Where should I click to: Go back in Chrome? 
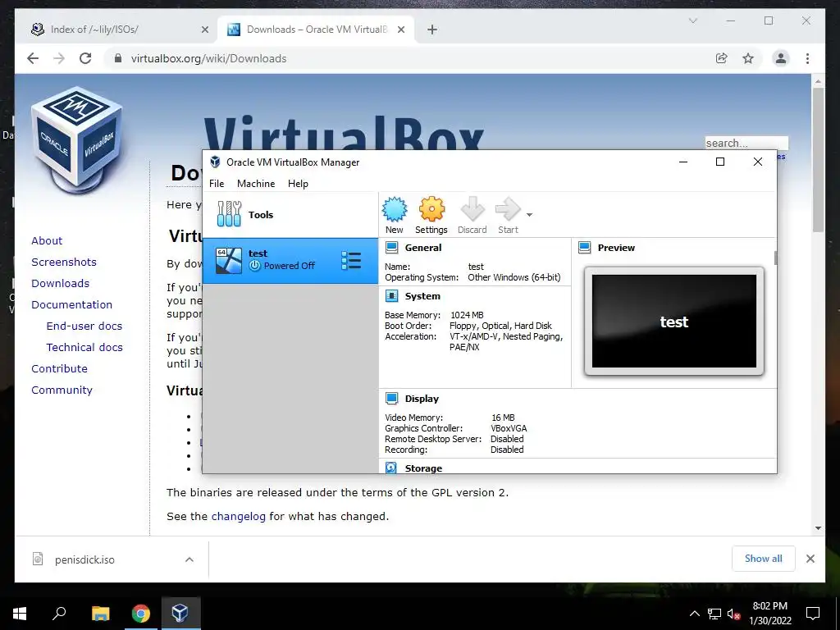coord(33,58)
